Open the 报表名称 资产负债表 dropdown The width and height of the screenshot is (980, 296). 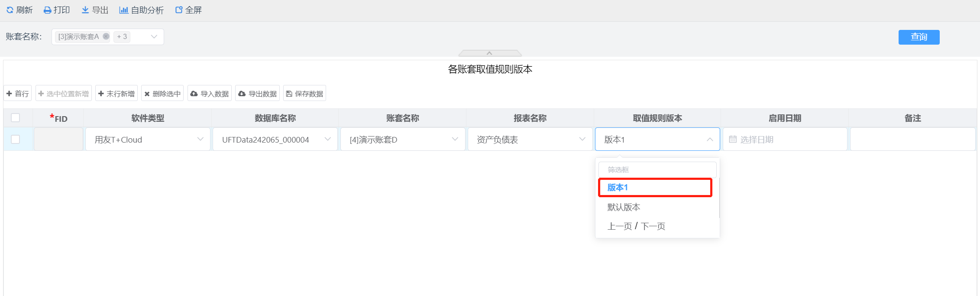(x=530, y=139)
